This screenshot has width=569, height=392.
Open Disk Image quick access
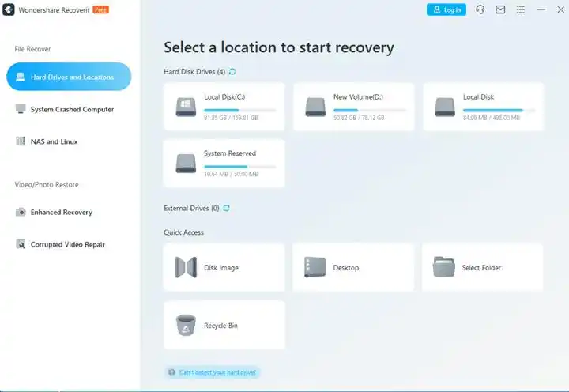tap(224, 268)
